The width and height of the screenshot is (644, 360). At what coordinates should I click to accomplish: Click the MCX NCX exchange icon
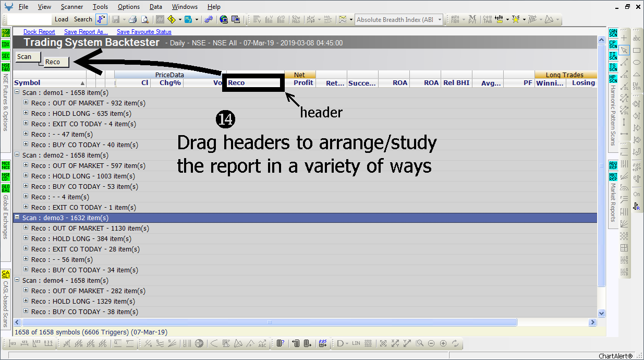pos(6,165)
